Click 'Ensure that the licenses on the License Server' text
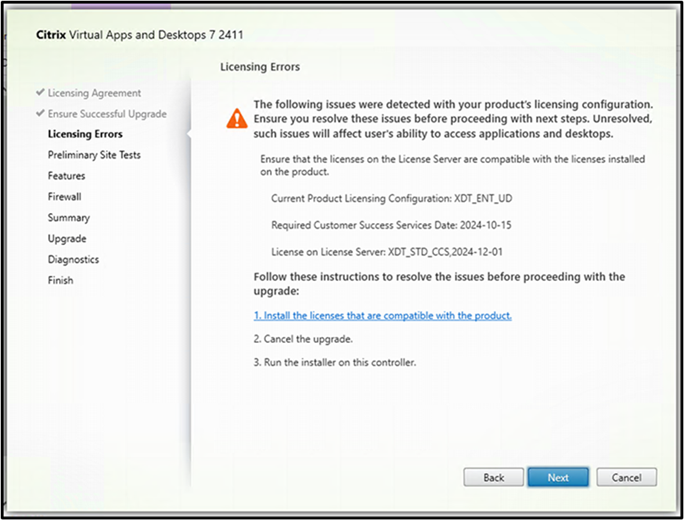This screenshot has height=520, width=684. point(452,165)
